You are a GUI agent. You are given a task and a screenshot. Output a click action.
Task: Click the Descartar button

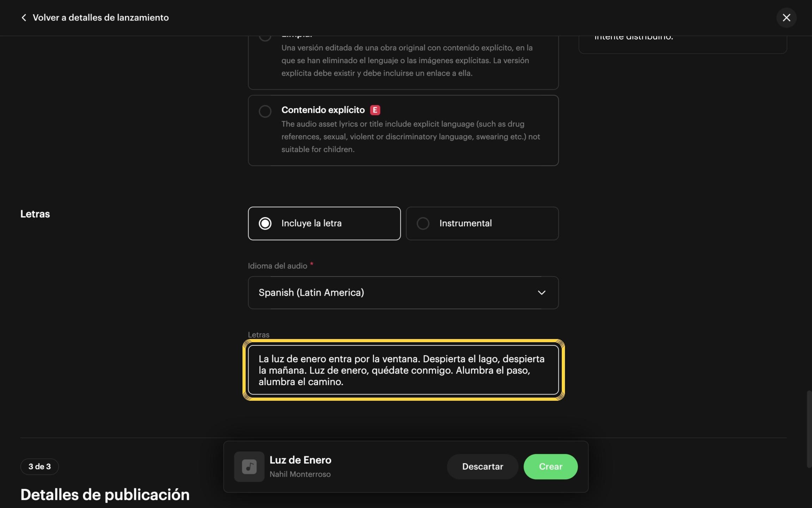pyautogui.click(x=482, y=466)
